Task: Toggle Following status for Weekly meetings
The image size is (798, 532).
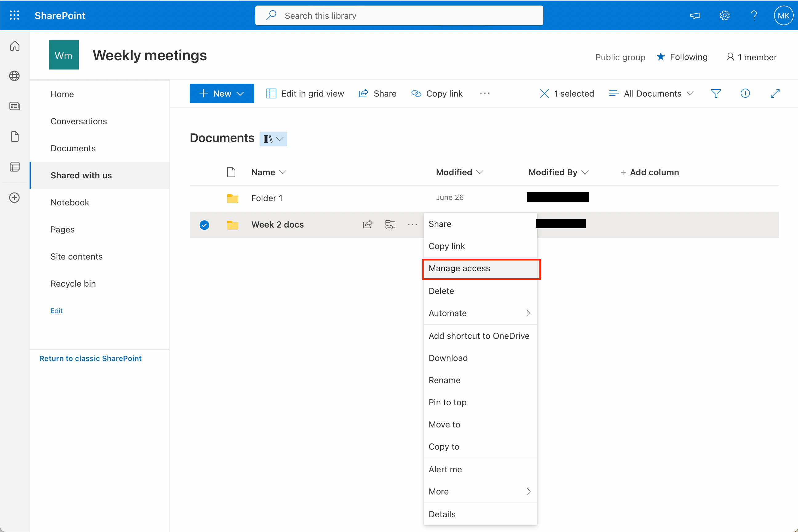Action: tap(683, 57)
